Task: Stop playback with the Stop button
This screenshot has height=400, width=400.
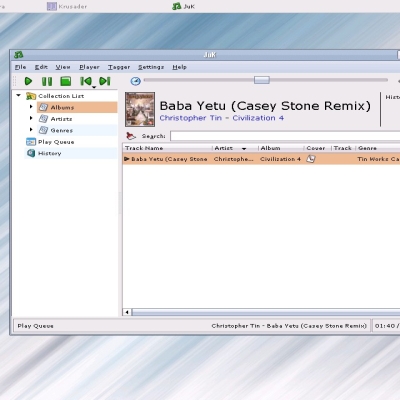Action: pos(66,81)
